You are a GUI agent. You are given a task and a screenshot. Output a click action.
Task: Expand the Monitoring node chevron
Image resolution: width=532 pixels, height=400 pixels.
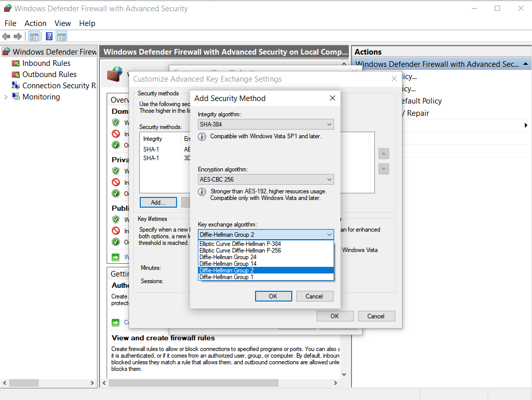(x=6, y=97)
